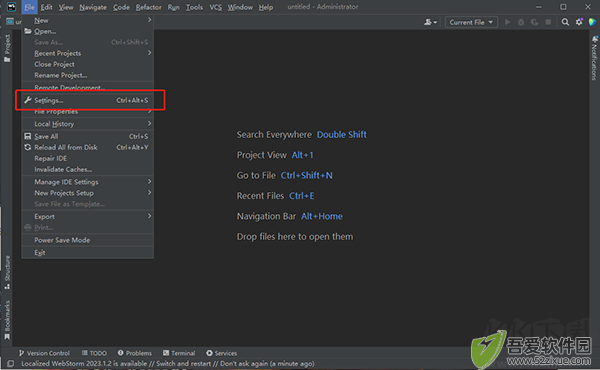Select Close Project from the File menu
Viewport: 600px width, 370px height.
tap(88, 64)
